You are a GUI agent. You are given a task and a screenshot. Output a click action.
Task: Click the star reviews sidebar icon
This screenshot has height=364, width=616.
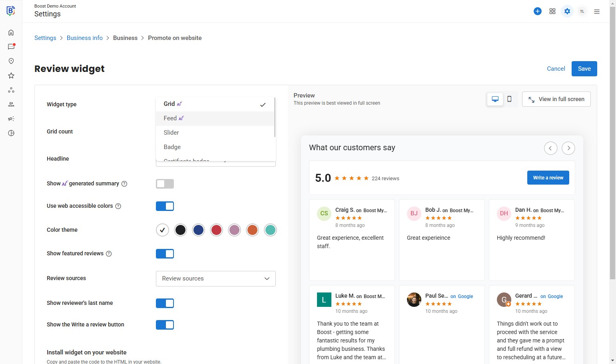tap(11, 76)
